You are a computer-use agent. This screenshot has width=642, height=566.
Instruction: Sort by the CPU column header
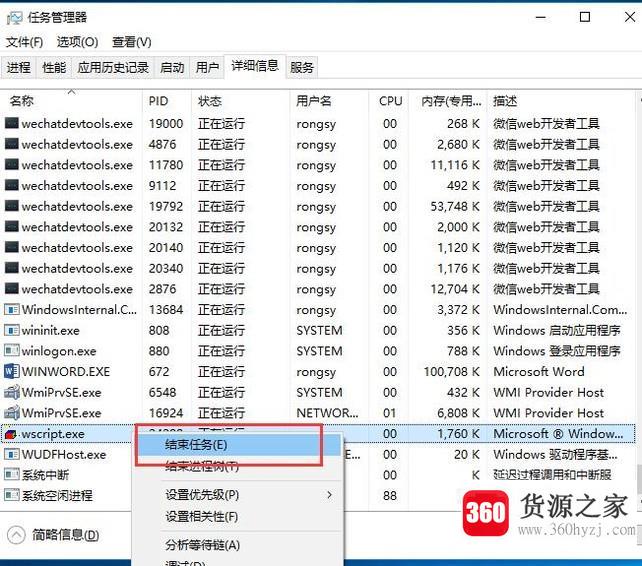coord(389,101)
